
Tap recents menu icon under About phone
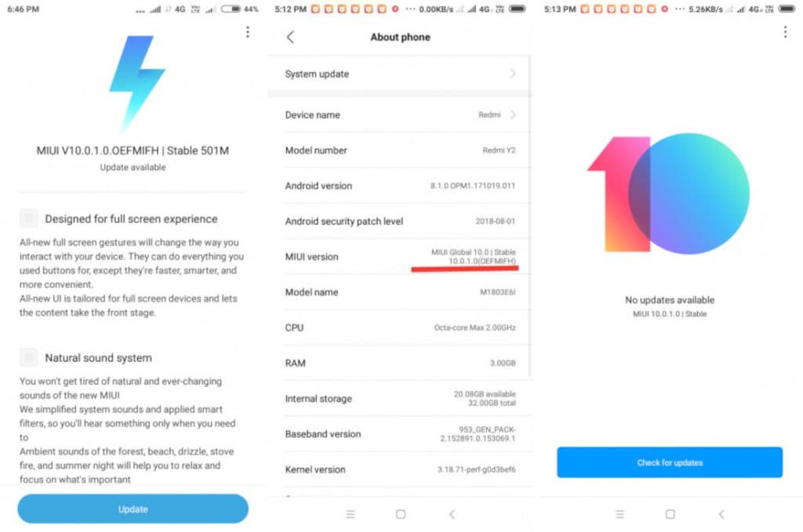351,514
